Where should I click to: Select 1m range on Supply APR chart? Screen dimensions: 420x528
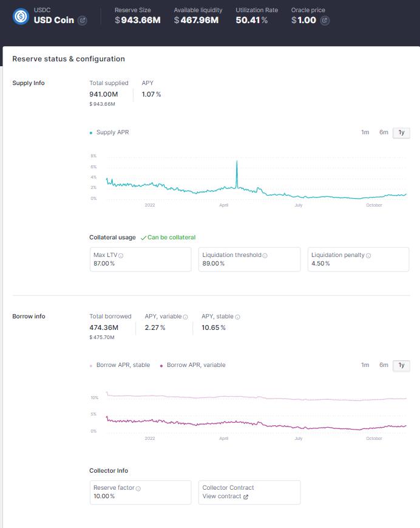pos(365,132)
